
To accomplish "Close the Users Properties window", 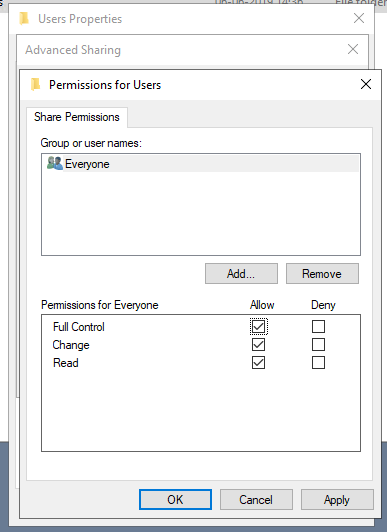I will tap(359, 18).
